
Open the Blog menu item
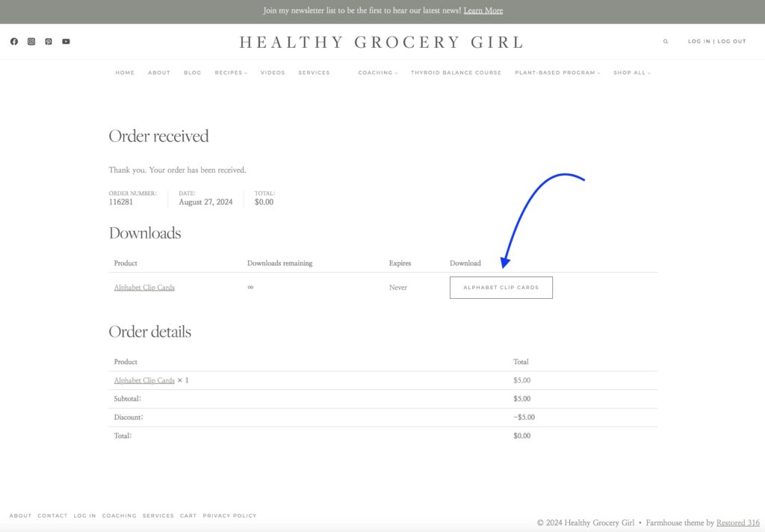tap(192, 73)
